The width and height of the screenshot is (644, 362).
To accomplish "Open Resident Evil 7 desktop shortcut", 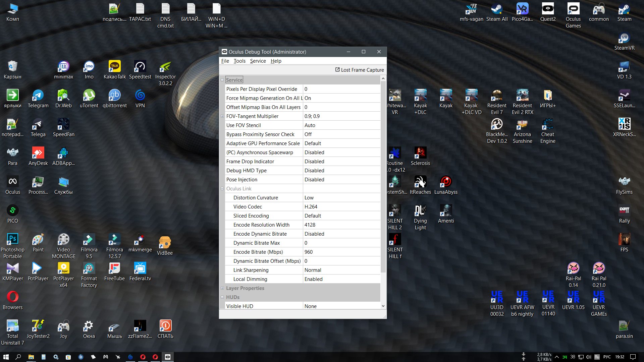I will click(x=497, y=102).
